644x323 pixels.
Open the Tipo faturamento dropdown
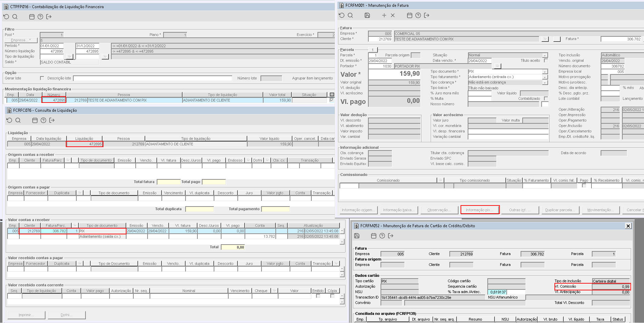pyautogui.click(x=545, y=77)
